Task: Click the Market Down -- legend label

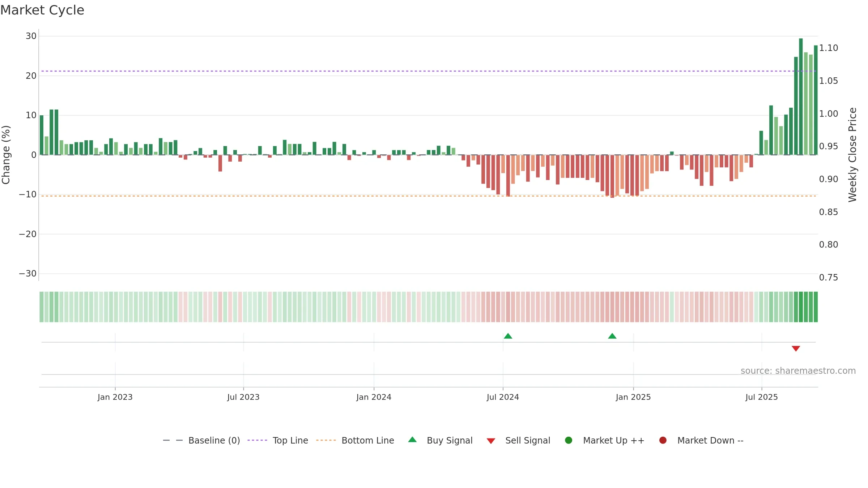Action: (710, 440)
